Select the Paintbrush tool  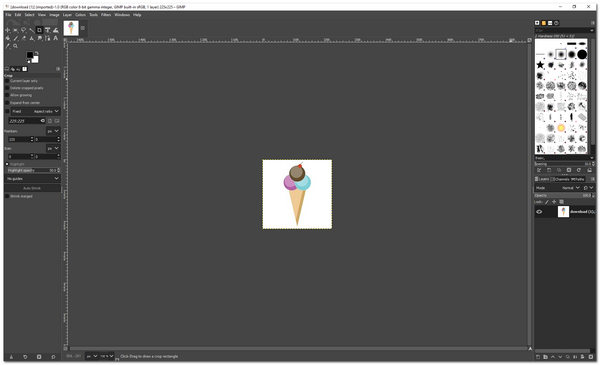coord(15,38)
